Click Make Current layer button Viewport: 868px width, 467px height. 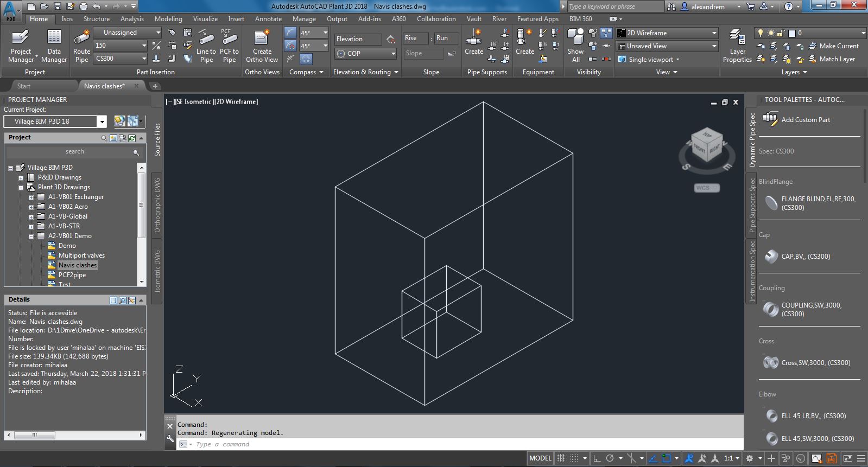[x=833, y=46]
